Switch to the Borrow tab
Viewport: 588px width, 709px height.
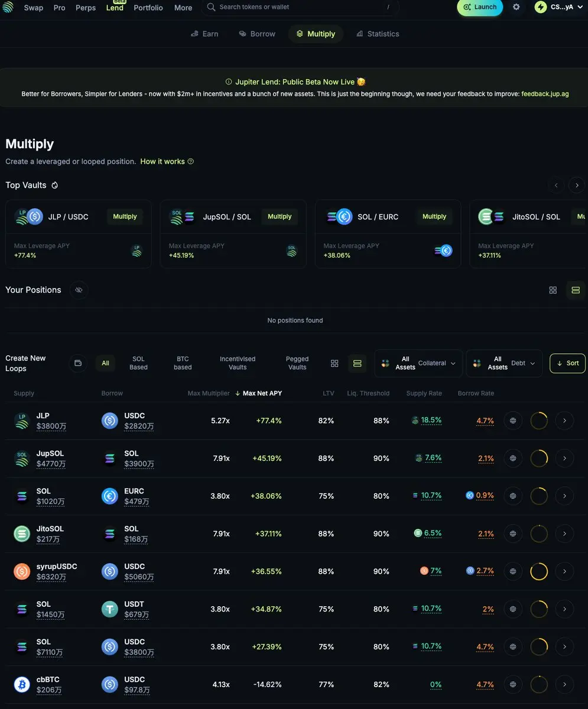coord(257,34)
